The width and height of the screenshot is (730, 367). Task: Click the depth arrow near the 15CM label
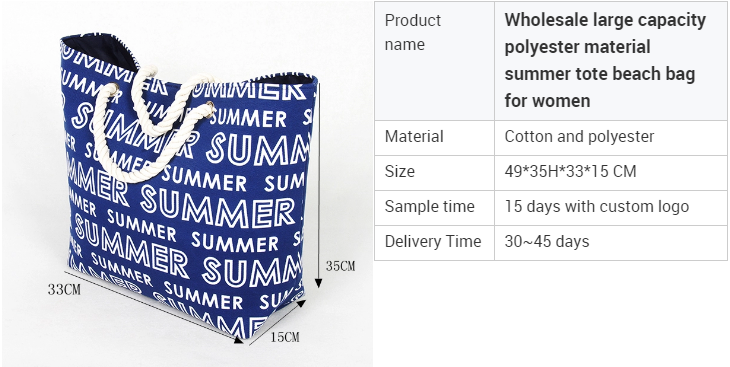277,322
